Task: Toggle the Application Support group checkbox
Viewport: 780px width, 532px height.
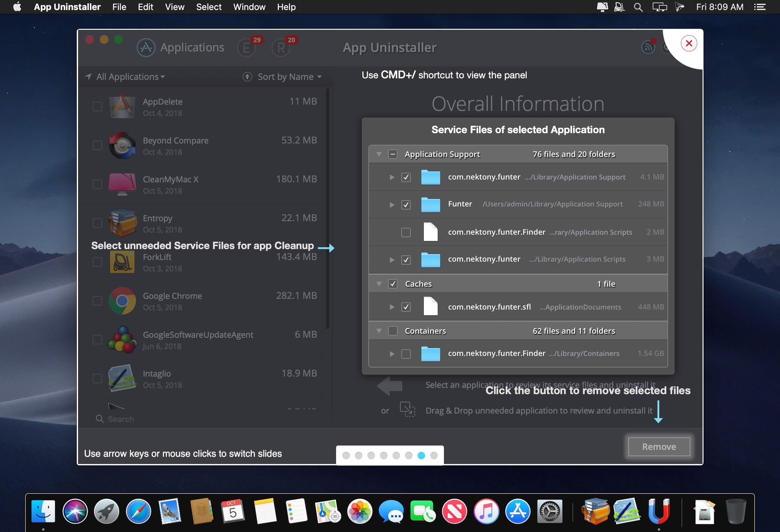Action: [x=393, y=154]
